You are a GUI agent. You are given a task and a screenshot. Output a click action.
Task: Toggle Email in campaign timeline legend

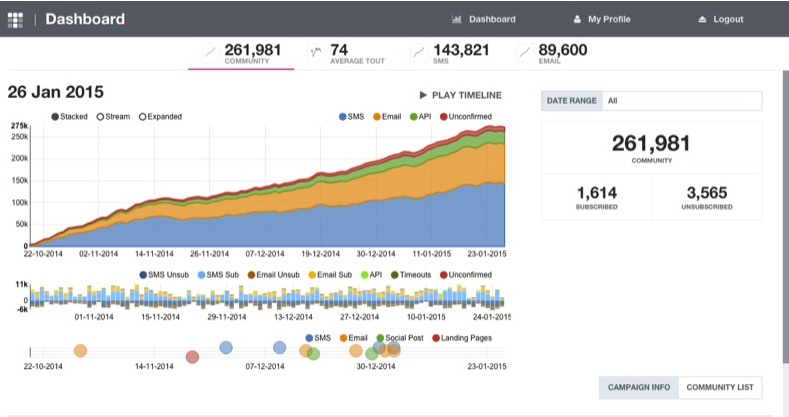[354, 338]
